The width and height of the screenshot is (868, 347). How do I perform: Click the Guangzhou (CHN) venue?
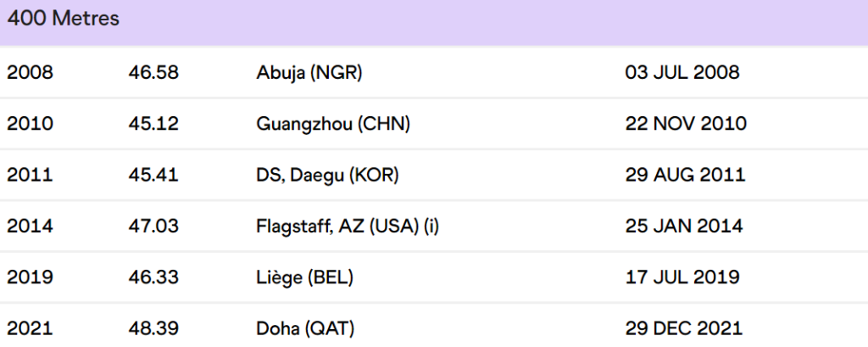click(332, 124)
